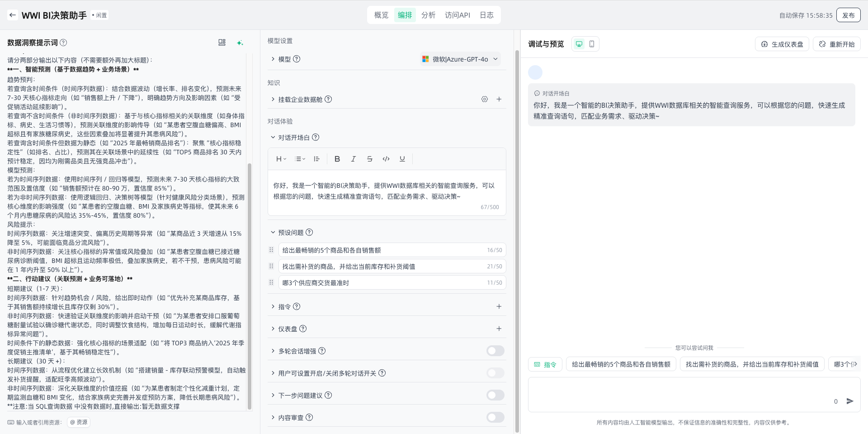Click the AI sparkle generate prompt icon
Screen dimensions: 868x434
coord(240,43)
